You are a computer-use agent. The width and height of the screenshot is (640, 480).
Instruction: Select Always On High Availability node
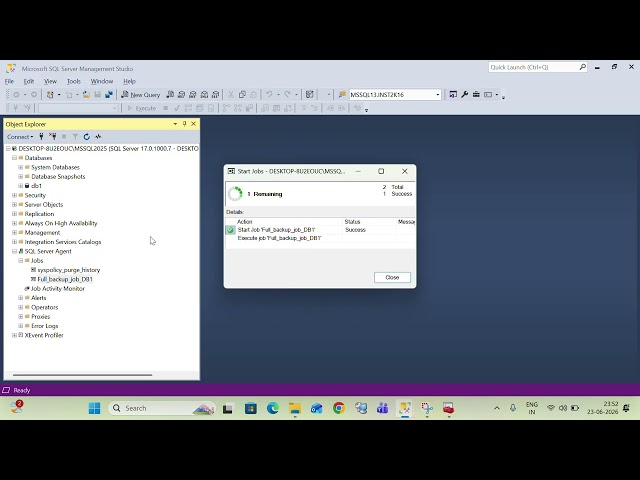[61, 223]
